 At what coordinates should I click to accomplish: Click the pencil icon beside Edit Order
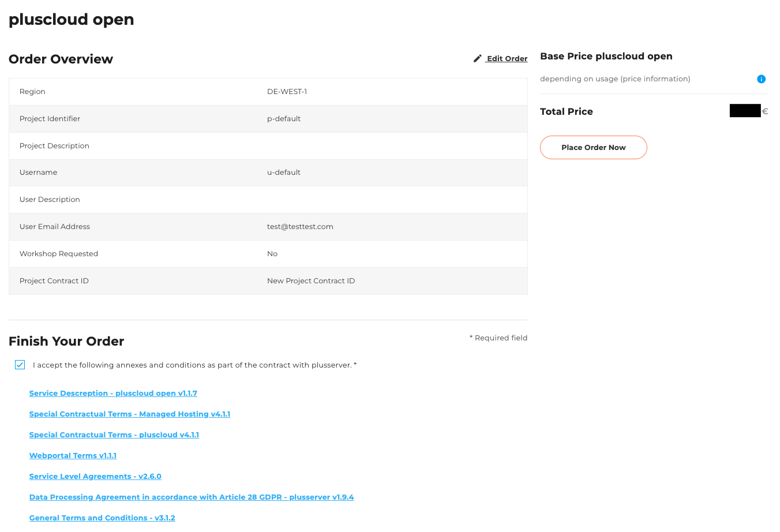pyautogui.click(x=477, y=58)
